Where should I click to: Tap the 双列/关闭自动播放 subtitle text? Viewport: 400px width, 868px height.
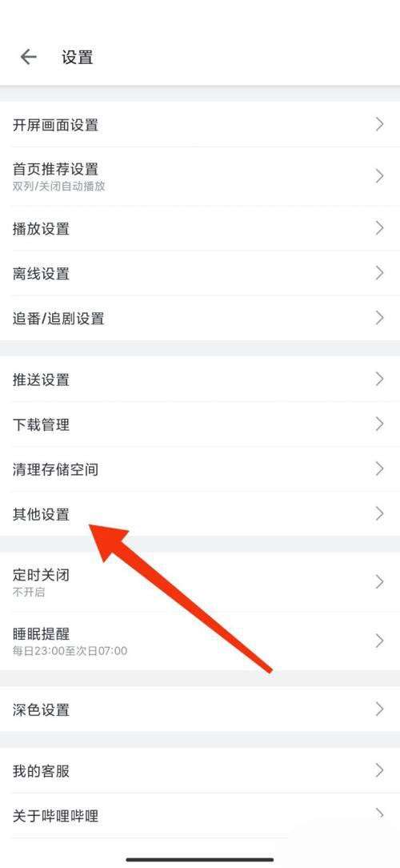point(58,186)
